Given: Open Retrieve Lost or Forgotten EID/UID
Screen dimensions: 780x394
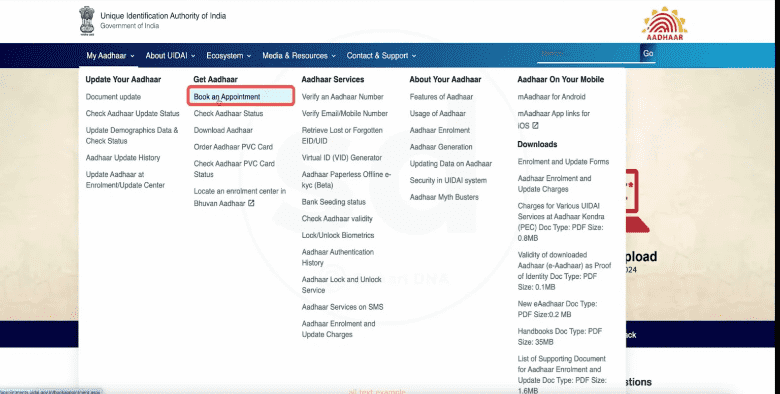Looking at the screenshot, I should [342, 135].
